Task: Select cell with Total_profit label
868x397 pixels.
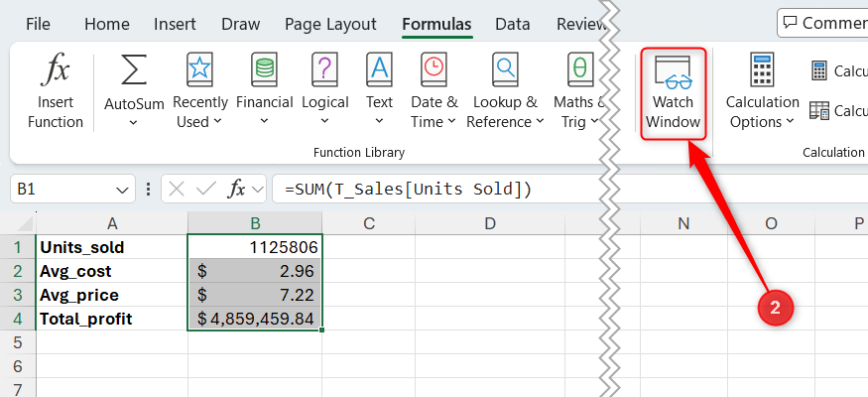Action: click(112, 319)
